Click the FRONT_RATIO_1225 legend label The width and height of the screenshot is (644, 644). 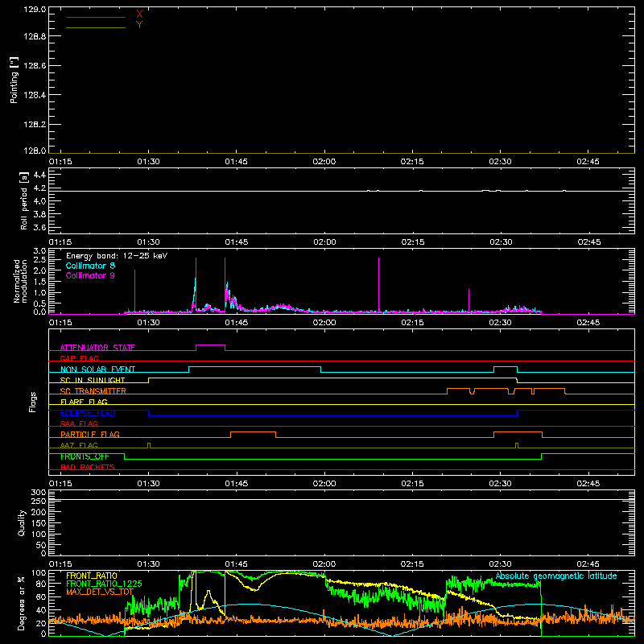104,584
